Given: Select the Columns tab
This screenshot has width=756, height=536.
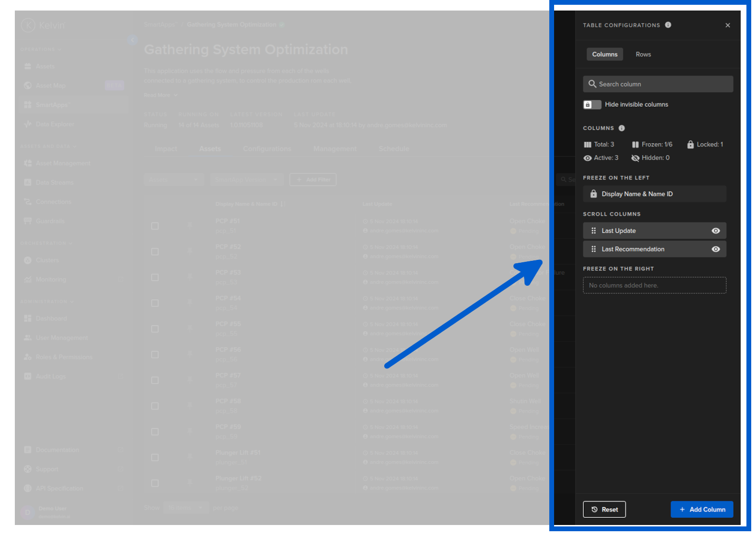Looking at the screenshot, I should (604, 55).
